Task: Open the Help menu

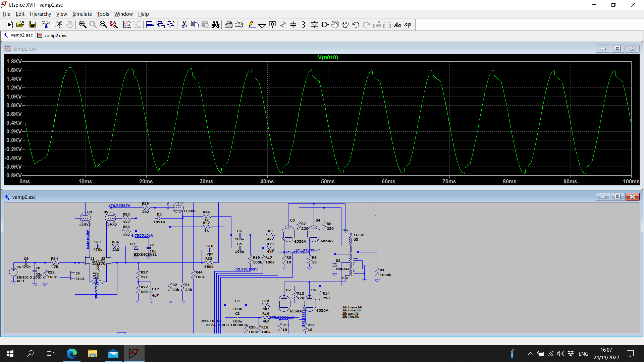Action: click(143, 14)
